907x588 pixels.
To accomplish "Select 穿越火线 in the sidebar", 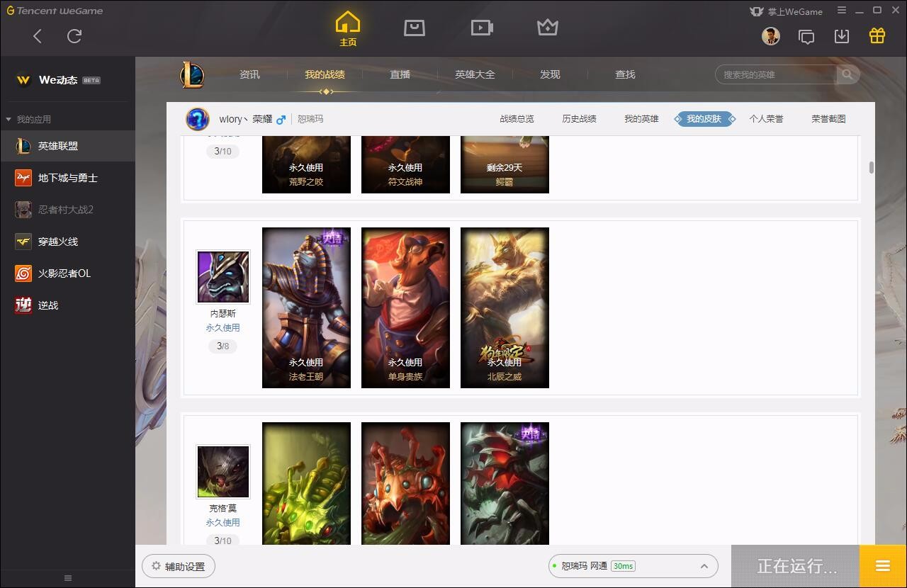I will point(67,242).
